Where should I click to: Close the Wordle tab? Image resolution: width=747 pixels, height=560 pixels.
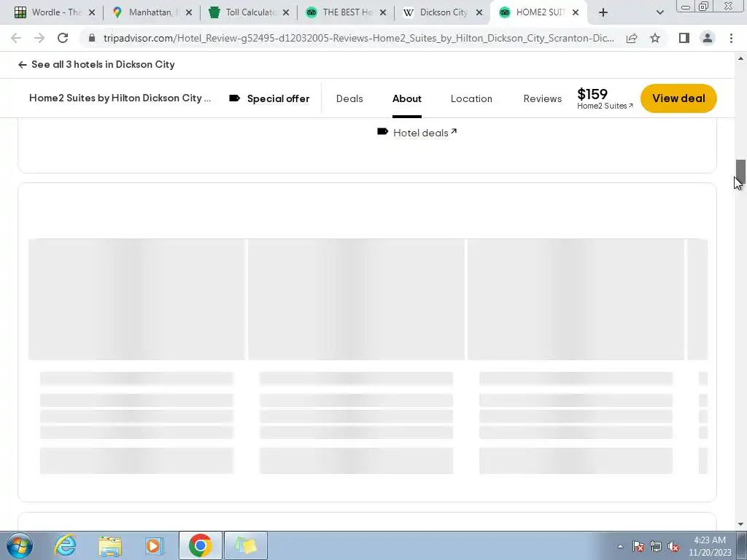point(92,12)
